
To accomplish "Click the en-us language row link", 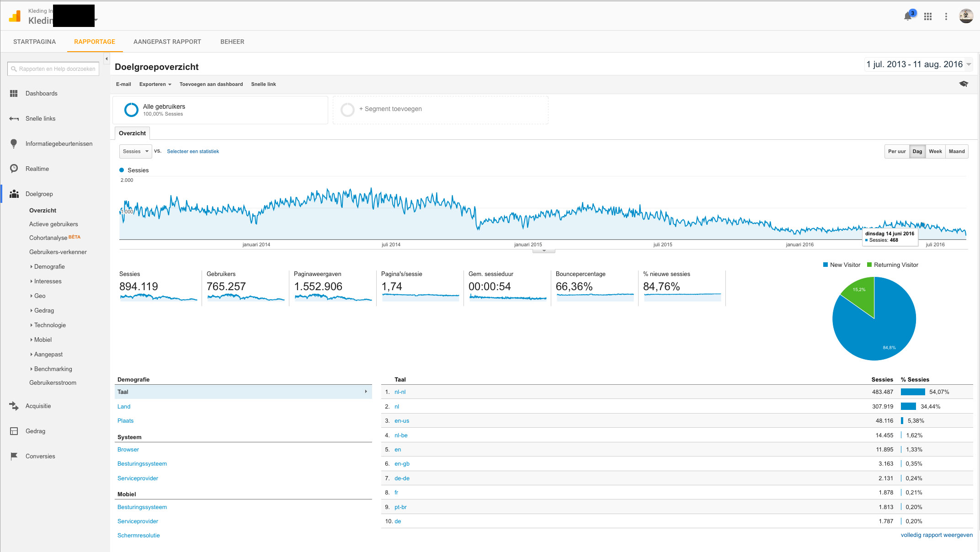I will pos(402,420).
